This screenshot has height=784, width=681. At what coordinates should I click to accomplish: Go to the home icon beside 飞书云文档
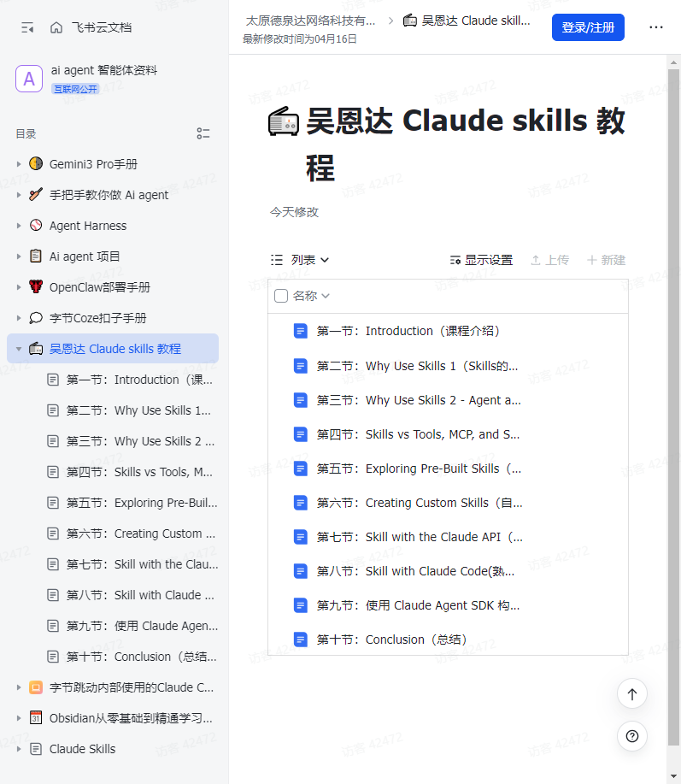pyautogui.click(x=56, y=27)
